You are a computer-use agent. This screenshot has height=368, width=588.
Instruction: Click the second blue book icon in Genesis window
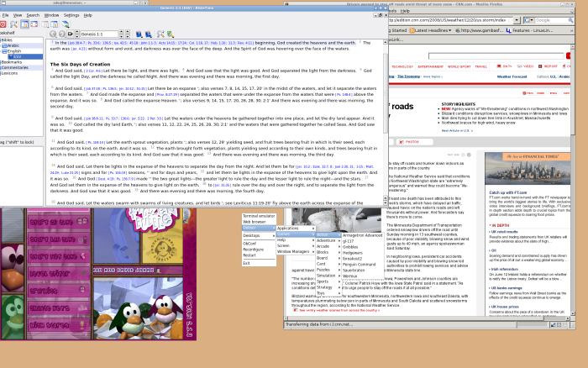point(149,34)
